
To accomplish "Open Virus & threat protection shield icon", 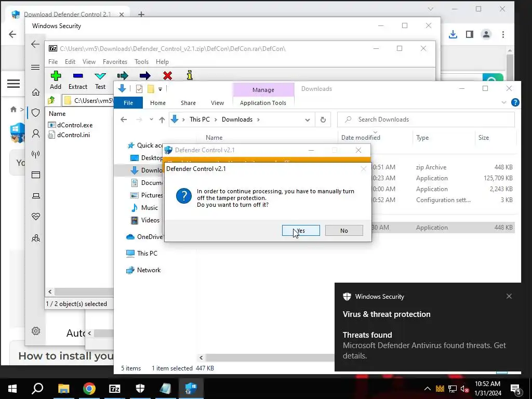I will pos(36,113).
